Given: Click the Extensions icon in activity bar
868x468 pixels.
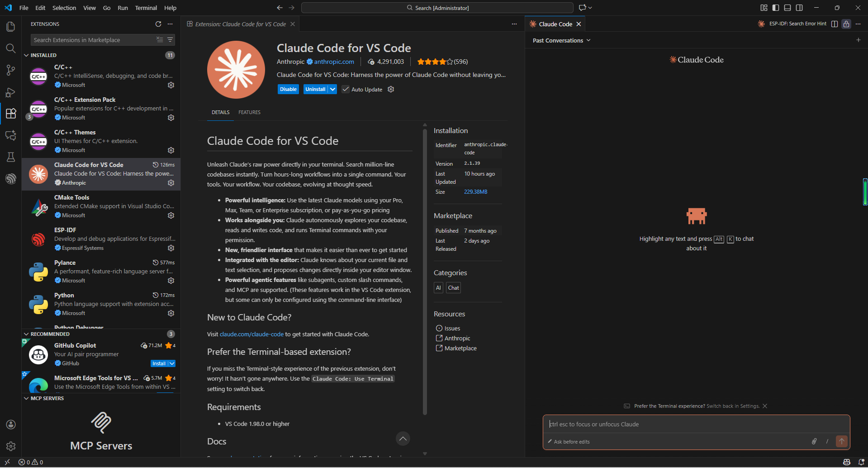Looking at the screenshot, I should click(11, 113).
